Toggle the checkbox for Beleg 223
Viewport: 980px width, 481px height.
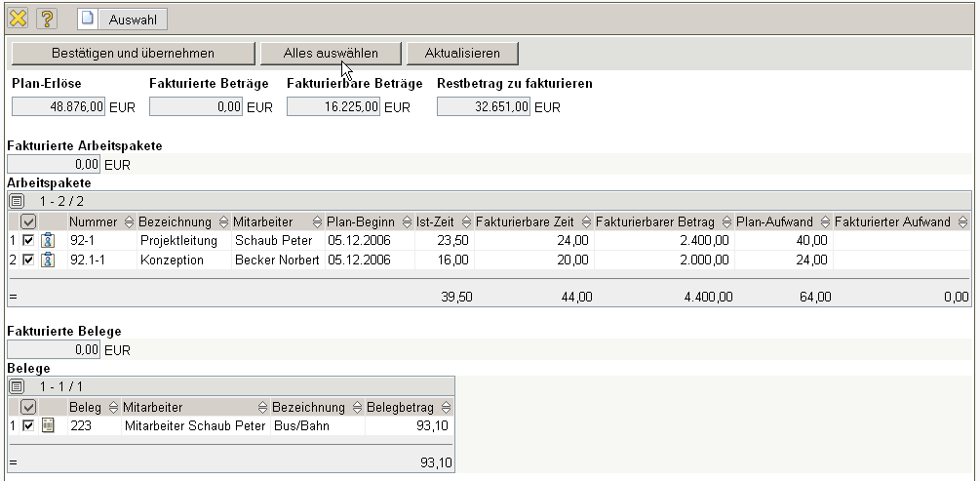(x=28, y=425)
